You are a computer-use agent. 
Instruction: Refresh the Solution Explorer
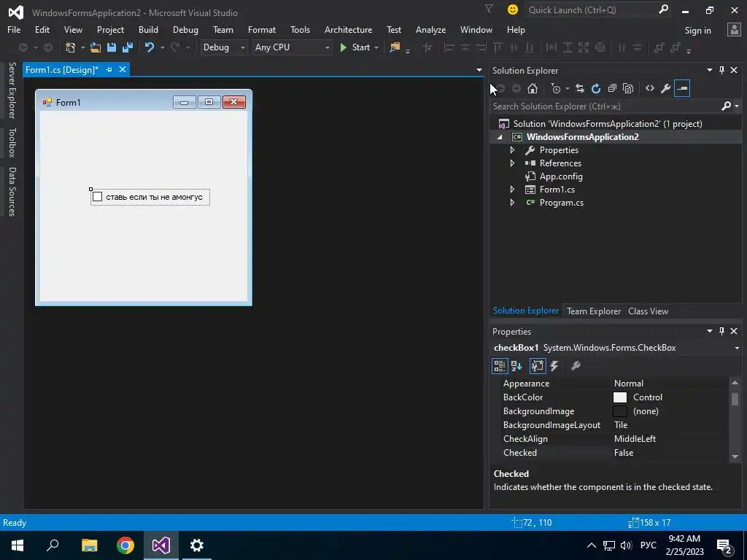tap(596, 88)
